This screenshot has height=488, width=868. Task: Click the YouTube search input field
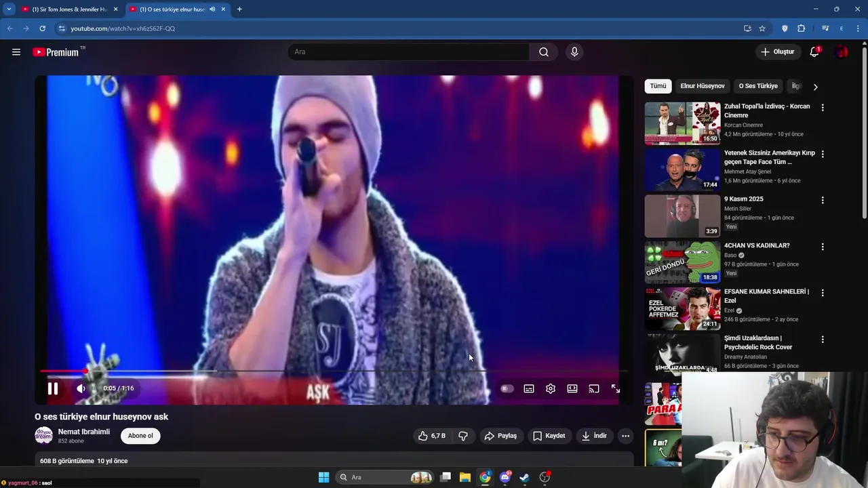pos(409,52)
